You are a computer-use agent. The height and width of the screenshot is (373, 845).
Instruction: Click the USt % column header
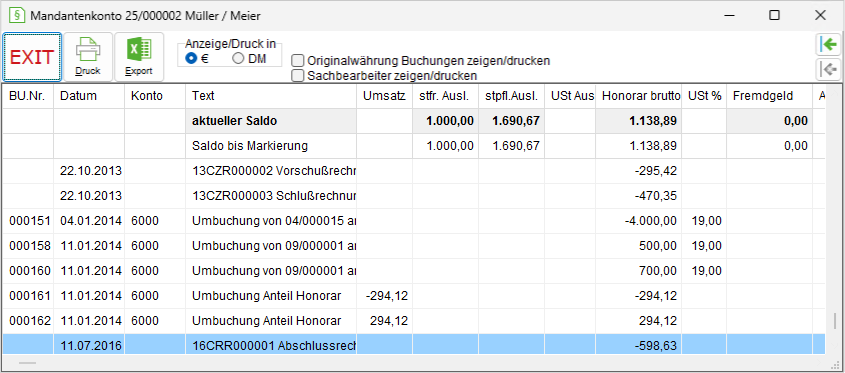point(704,96)
